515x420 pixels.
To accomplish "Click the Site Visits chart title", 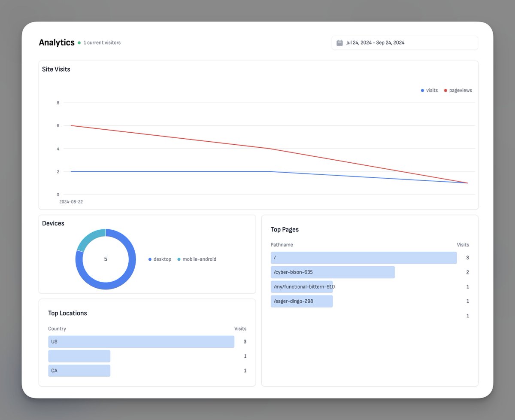I will [x=56, y=69].
